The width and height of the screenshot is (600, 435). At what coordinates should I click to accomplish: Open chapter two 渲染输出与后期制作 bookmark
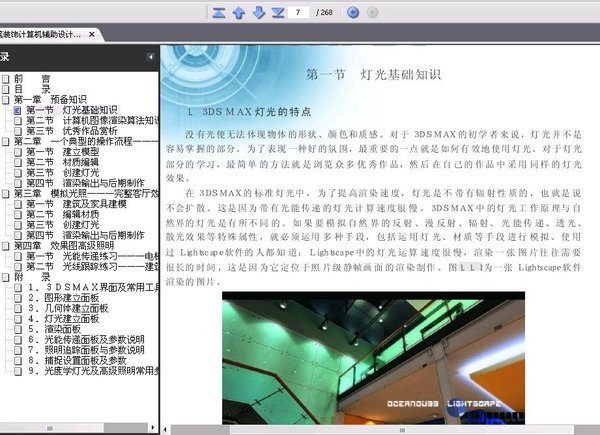[85, 183]
